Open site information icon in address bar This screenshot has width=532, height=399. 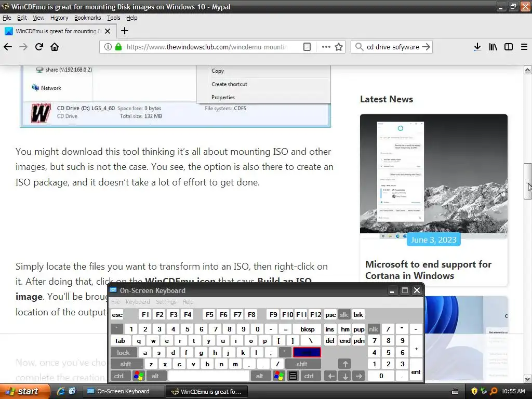[108, 47]
